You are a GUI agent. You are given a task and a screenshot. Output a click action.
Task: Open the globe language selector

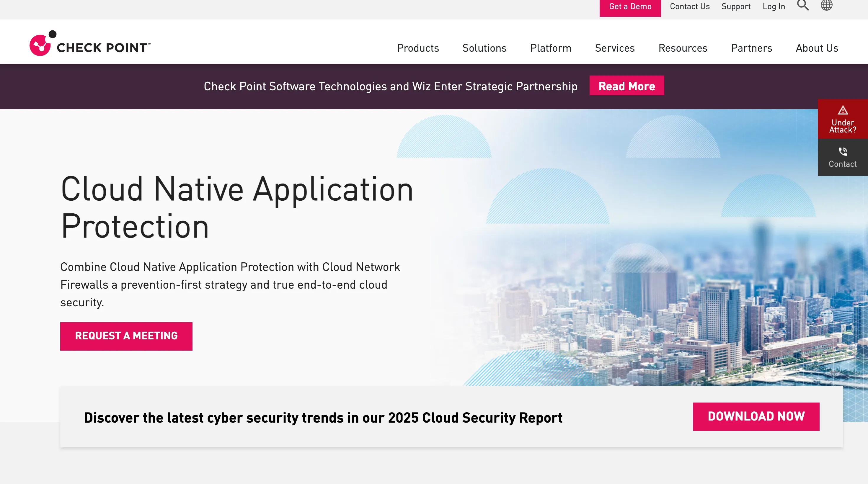click(x=826, y=5)
